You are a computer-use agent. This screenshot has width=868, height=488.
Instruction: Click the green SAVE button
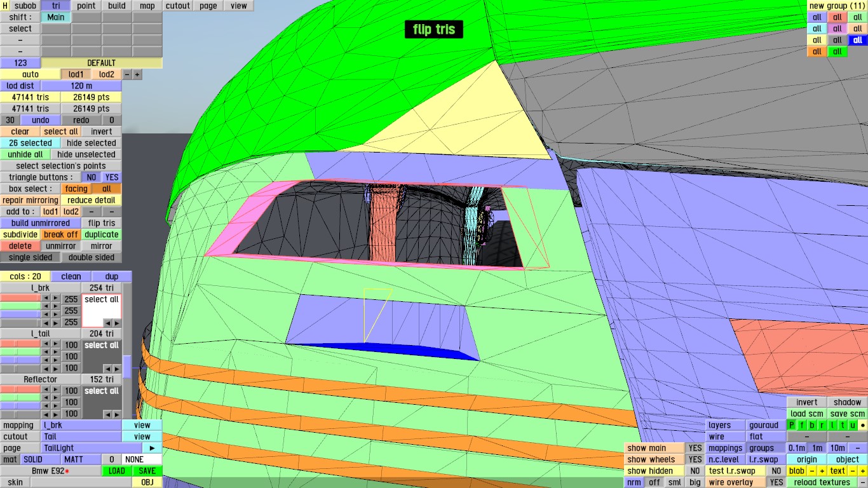[x=147, y=471]
